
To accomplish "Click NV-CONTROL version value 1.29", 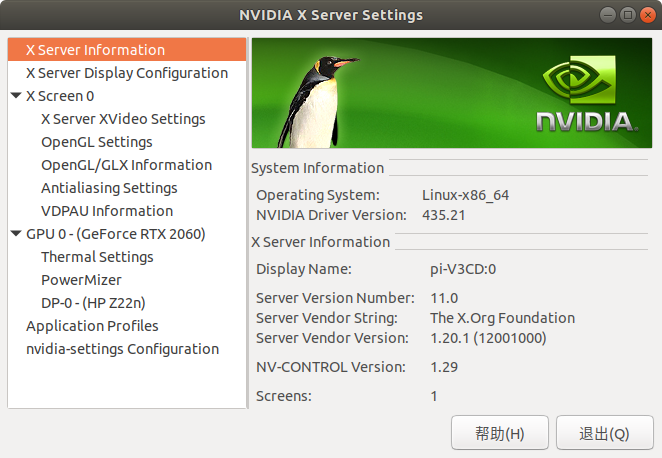I will [444, 367].
